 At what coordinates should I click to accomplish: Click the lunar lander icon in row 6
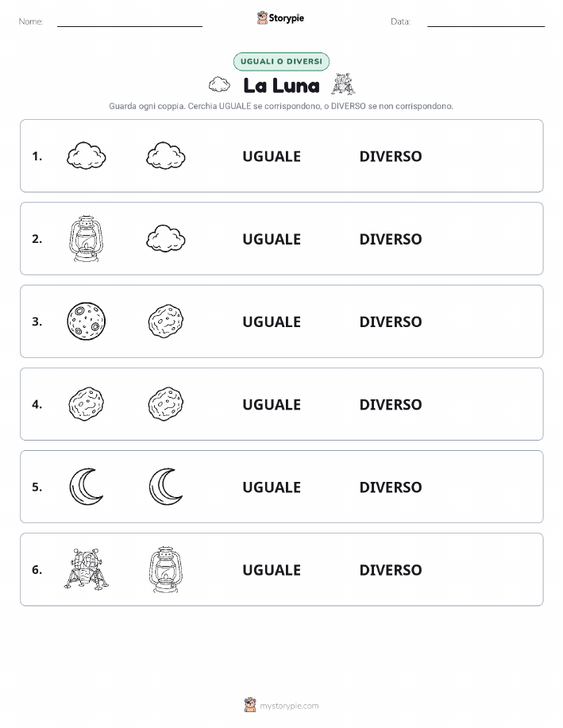[87, 569]
